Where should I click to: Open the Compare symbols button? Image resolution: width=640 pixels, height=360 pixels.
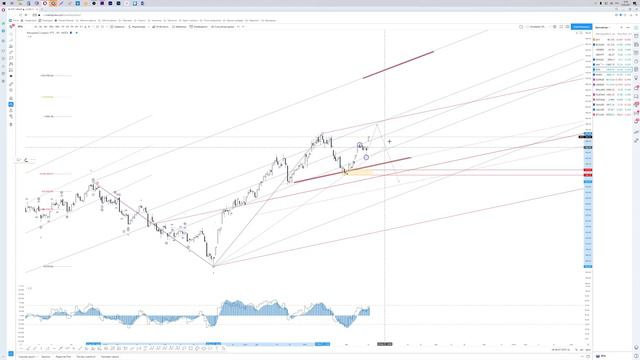click(118, 27)
